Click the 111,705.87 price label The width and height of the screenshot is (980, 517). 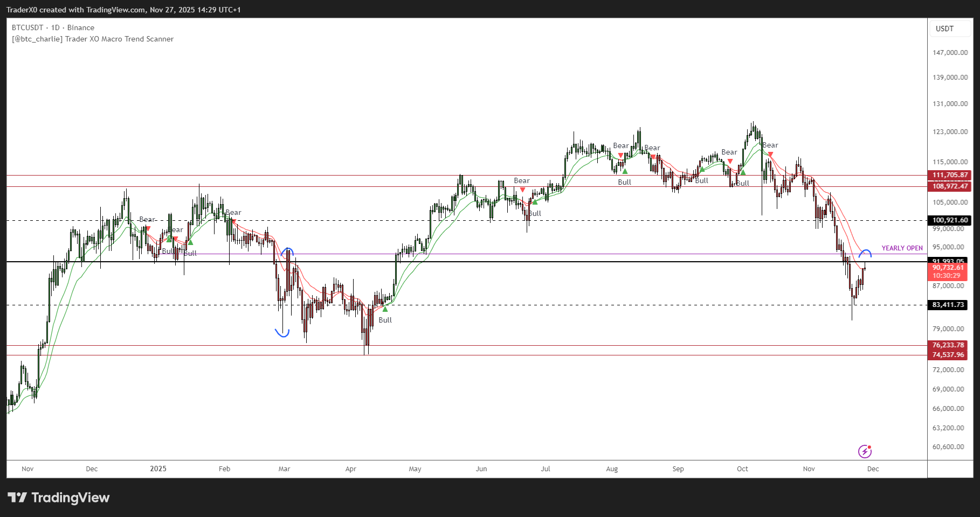pyautogui.click(x=950, y=175)
